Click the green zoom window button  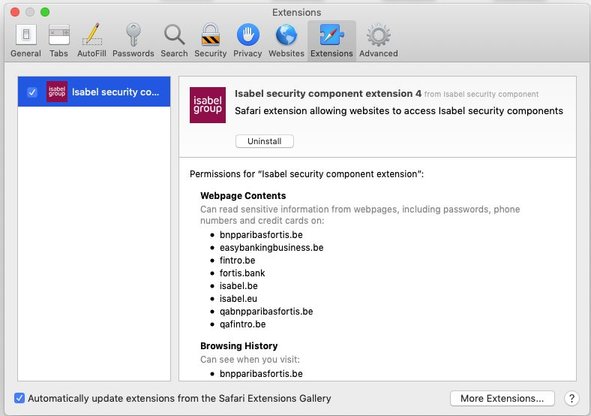[45, 12]
